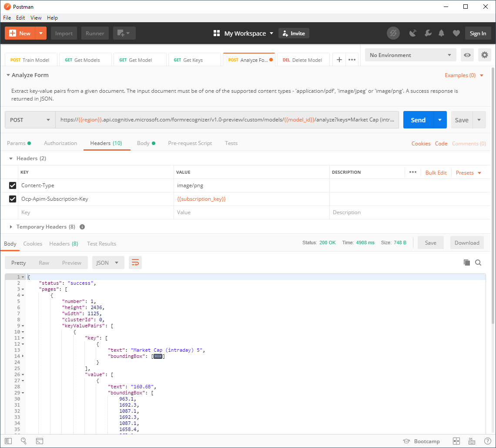Toggle the word wrap icon in response

coord(135,263)
